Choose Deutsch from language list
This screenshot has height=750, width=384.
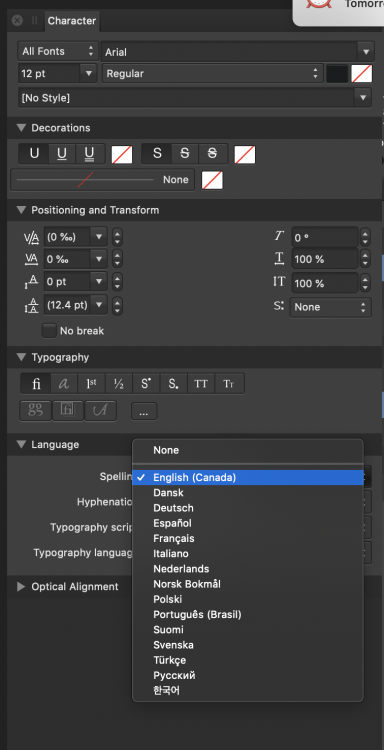[x=248, y=508]
